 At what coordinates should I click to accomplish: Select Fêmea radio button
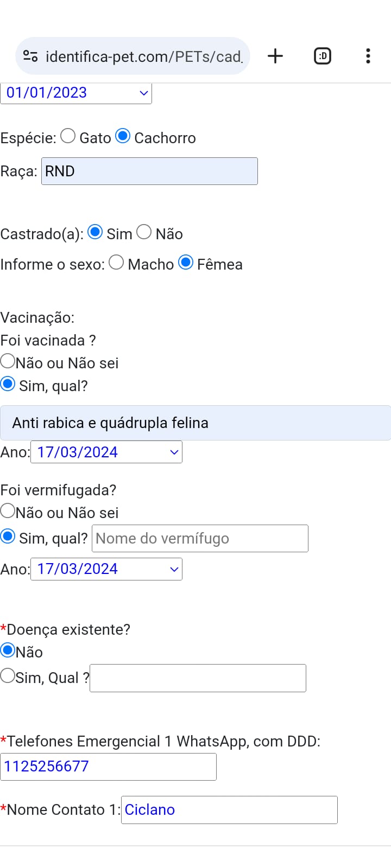click(186, 262)
